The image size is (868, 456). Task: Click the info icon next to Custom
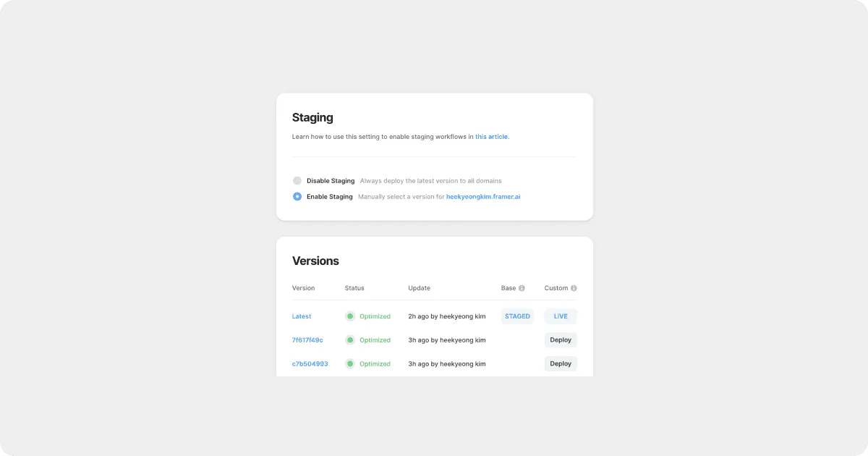[x=574, y=288]
